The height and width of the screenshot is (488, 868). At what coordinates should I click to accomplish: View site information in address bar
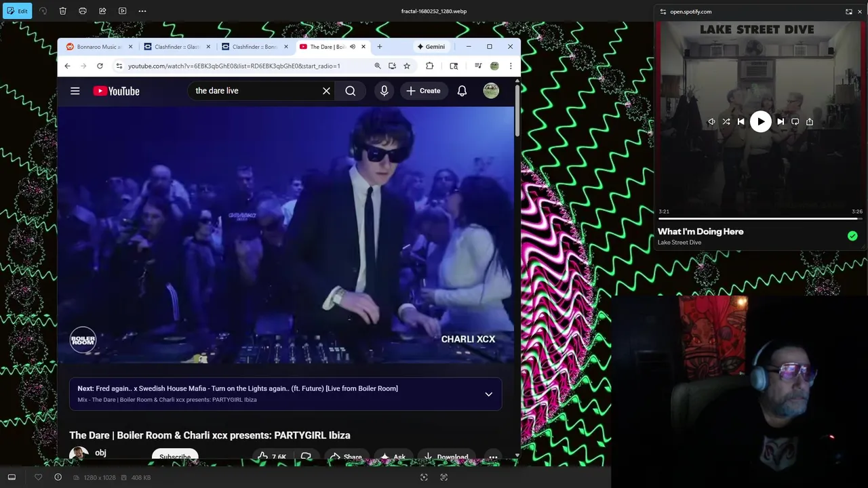(119, 66)
